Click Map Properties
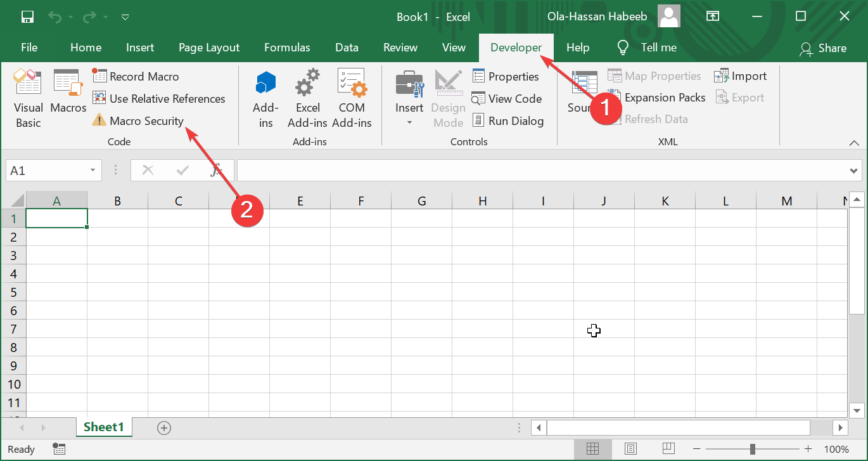868x461 pixels. [x=654, y=76]
